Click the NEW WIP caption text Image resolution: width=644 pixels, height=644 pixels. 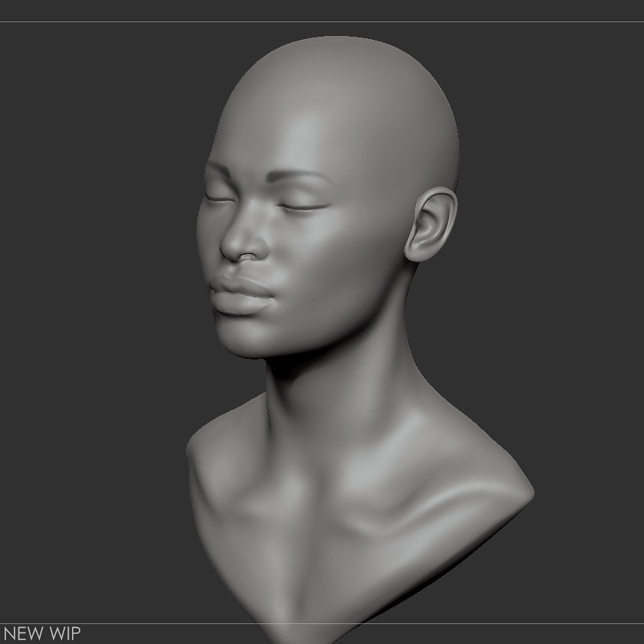42,633
